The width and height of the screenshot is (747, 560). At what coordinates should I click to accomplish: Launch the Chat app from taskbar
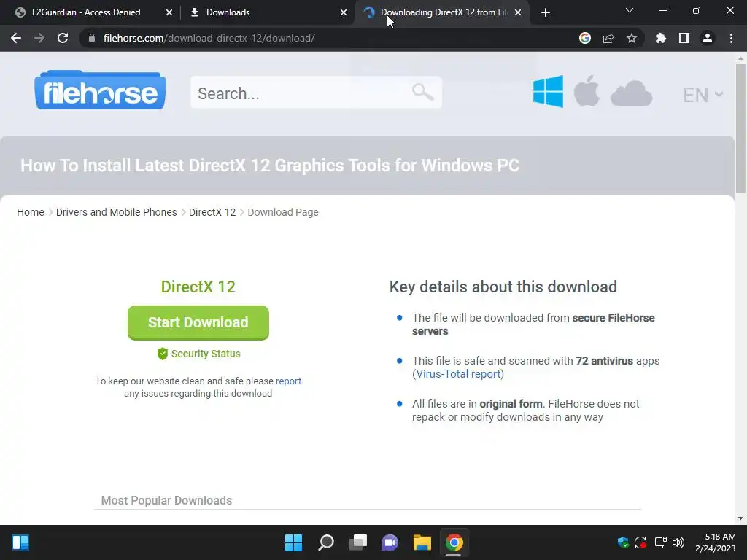(x=390, y=542)
